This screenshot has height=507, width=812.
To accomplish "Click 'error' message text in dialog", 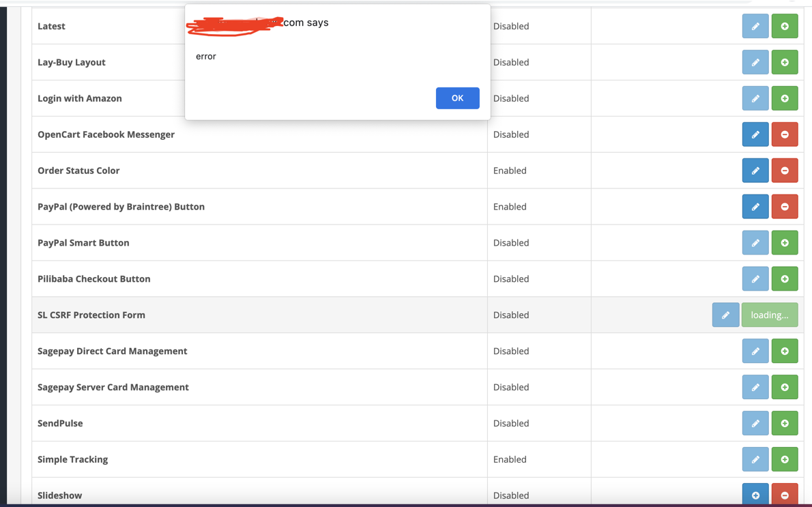I will pyautogui.click(x=205, y=57).
